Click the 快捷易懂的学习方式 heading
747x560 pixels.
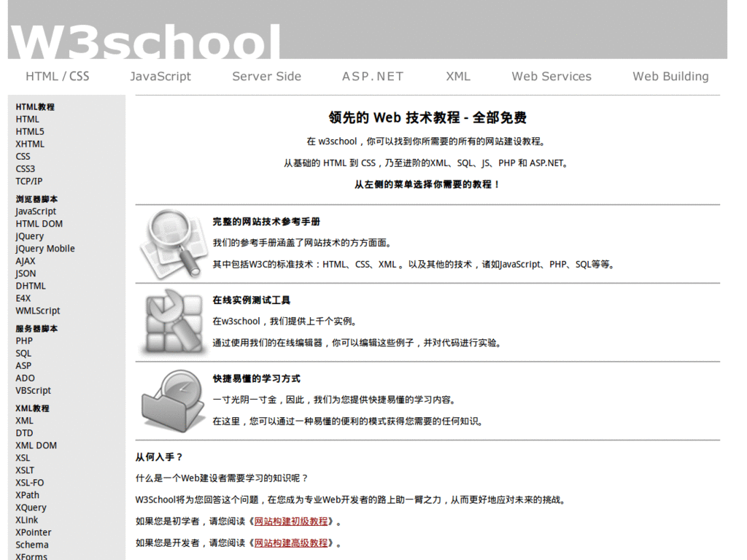(256, 378)
